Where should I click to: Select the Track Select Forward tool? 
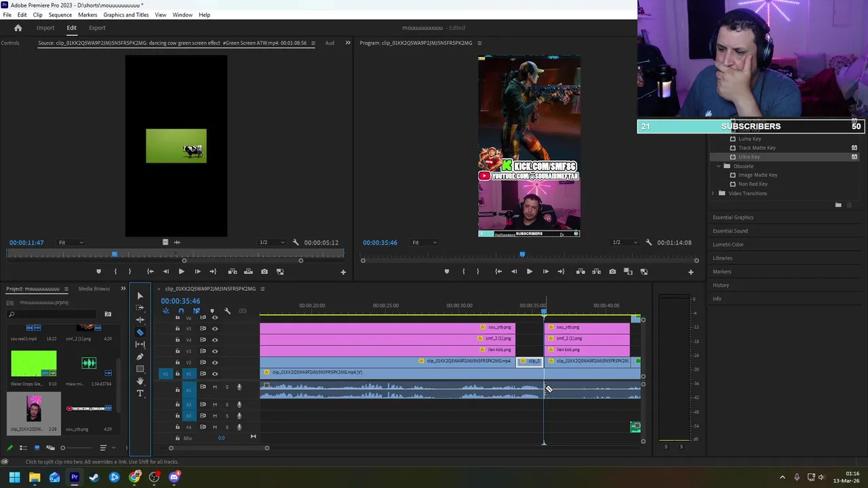[x=140, y=308]
